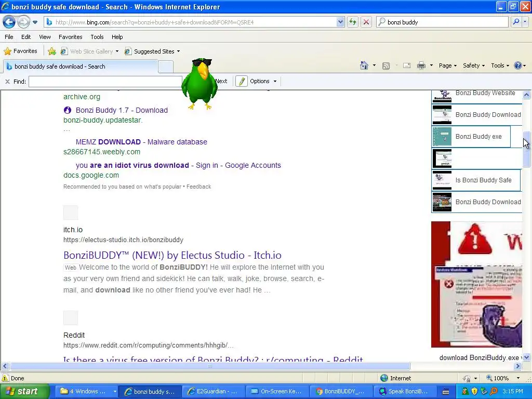Open the File menu
The image size is (532, 399).
tap(9, 37)
